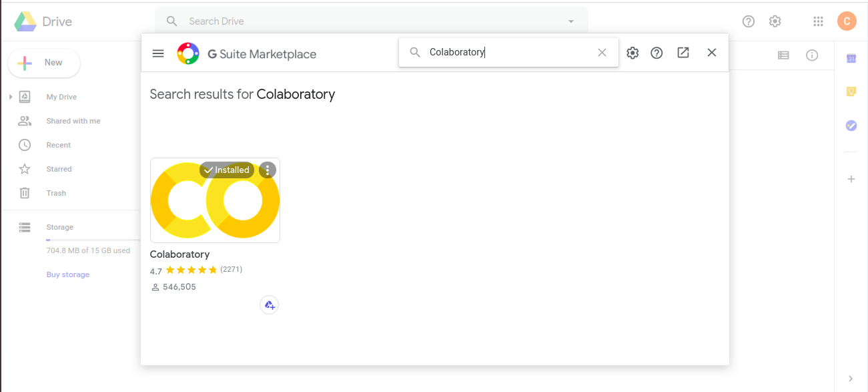Open the Google apps grid launcher
The image size is (868, 392).
click(x=817, y=21)
